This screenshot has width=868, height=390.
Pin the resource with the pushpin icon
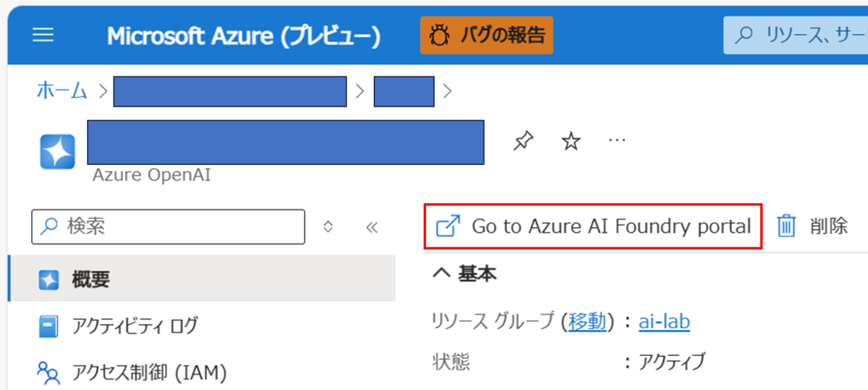[x=523, y=142]
